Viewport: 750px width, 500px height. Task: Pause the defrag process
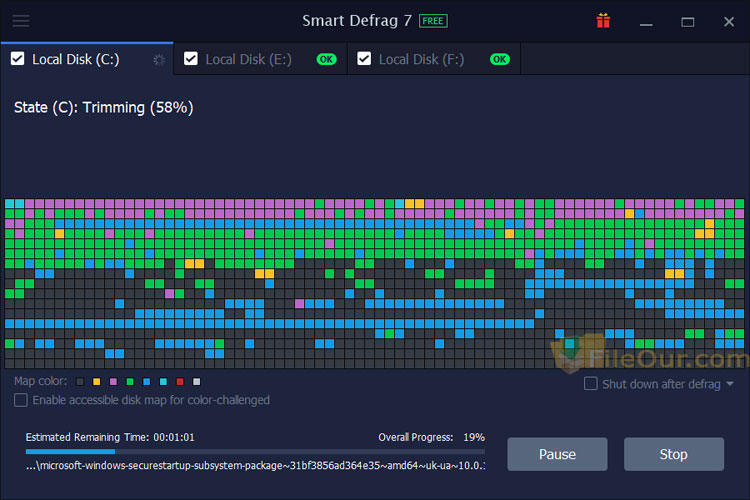click(557, 454)
